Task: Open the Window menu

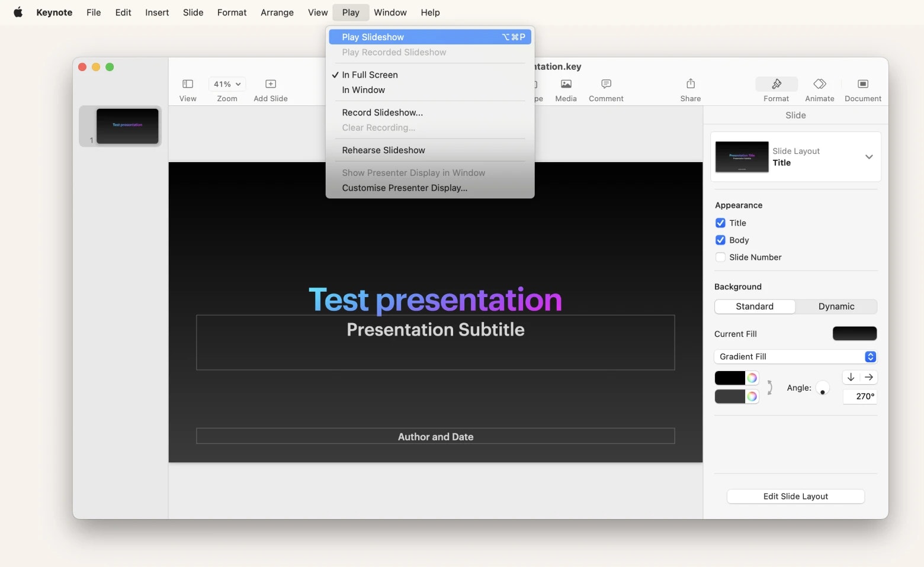Action: tap(390, 12)
